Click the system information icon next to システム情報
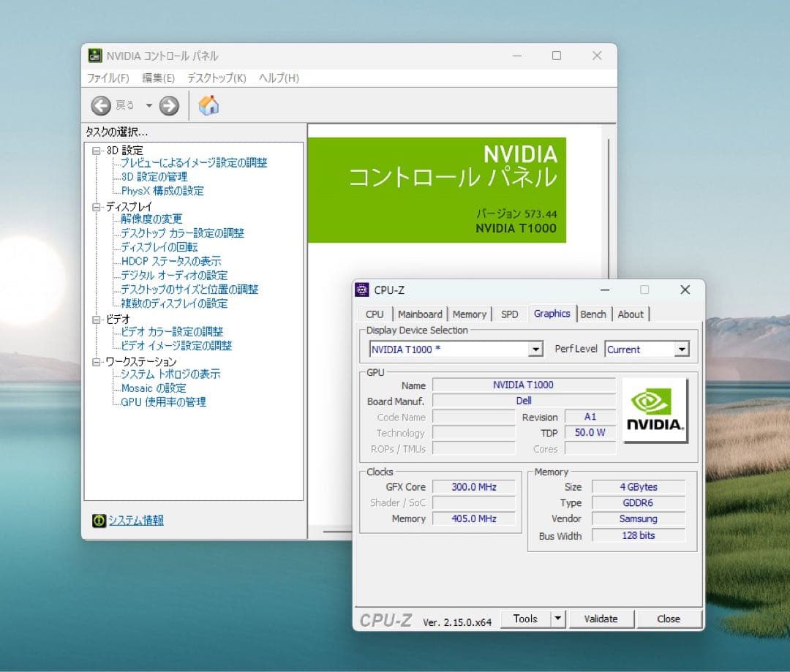This screenshot has height=672, width=790. (99, 521)
